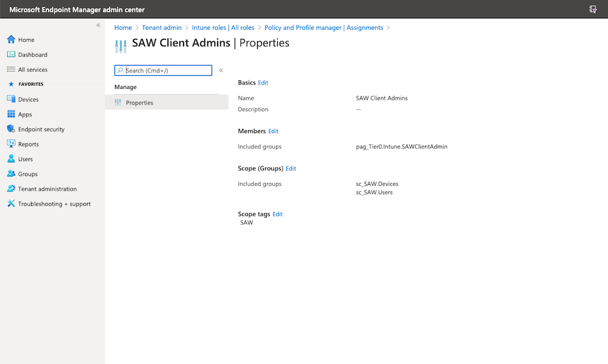
Task: Open the Troubleshooting + support icon
Action: point(11,204)
